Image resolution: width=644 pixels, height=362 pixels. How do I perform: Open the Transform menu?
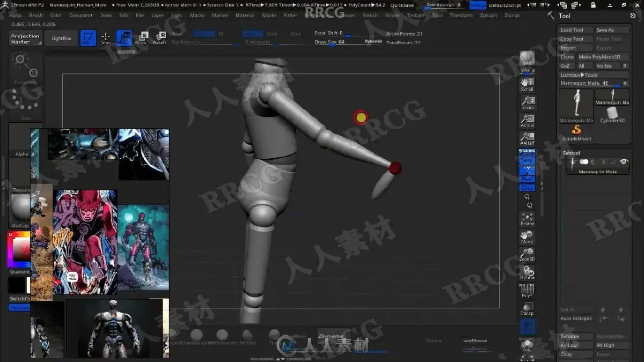click(461, 16)
